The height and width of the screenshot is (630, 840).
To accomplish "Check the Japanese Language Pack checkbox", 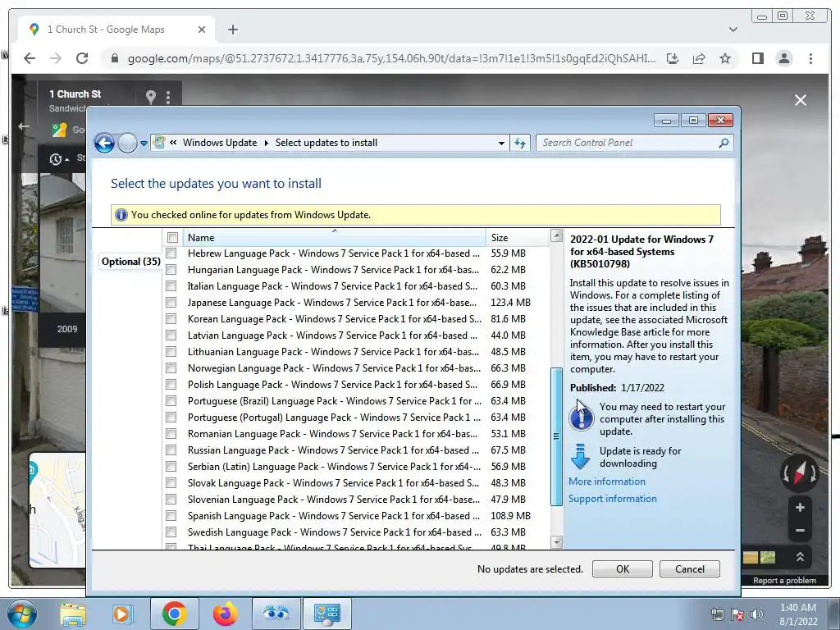I will [x=171, y=303].
